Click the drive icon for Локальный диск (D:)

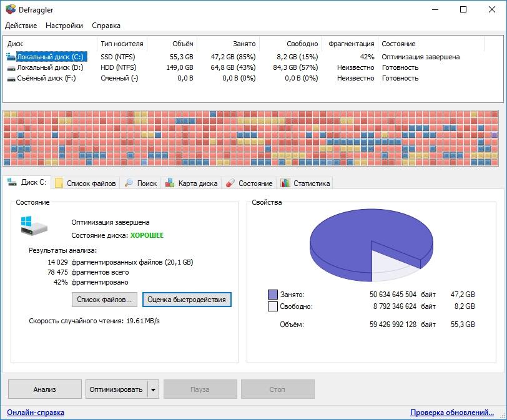11,68
